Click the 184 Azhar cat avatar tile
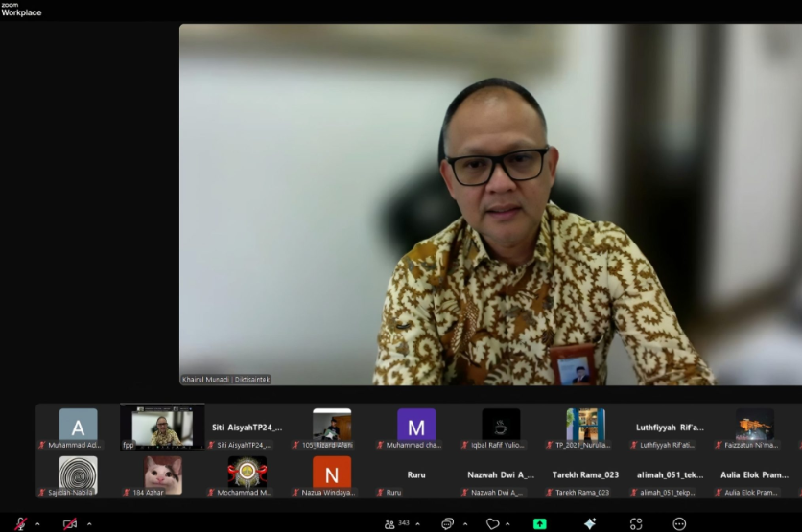Screen dimensions: 802x532 click(162, 475)
